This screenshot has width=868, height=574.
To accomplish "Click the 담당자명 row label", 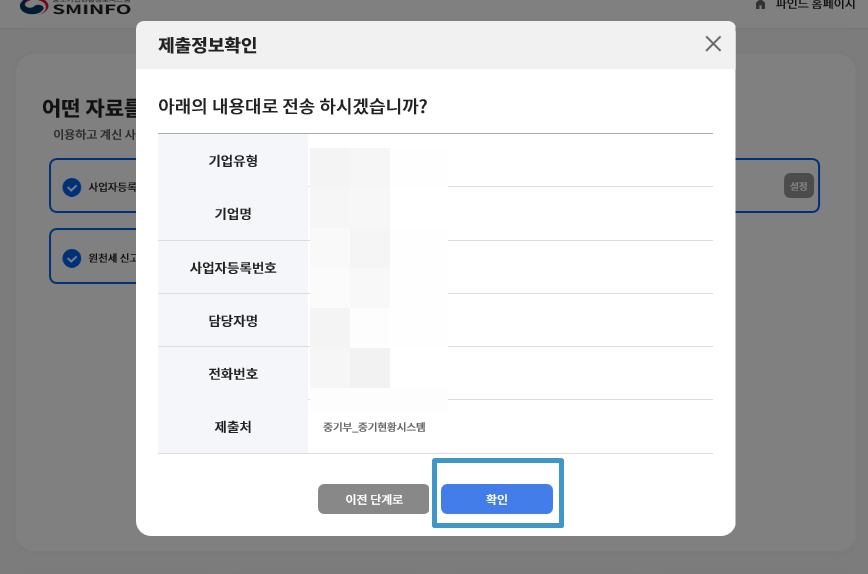I will coord(233,320).
